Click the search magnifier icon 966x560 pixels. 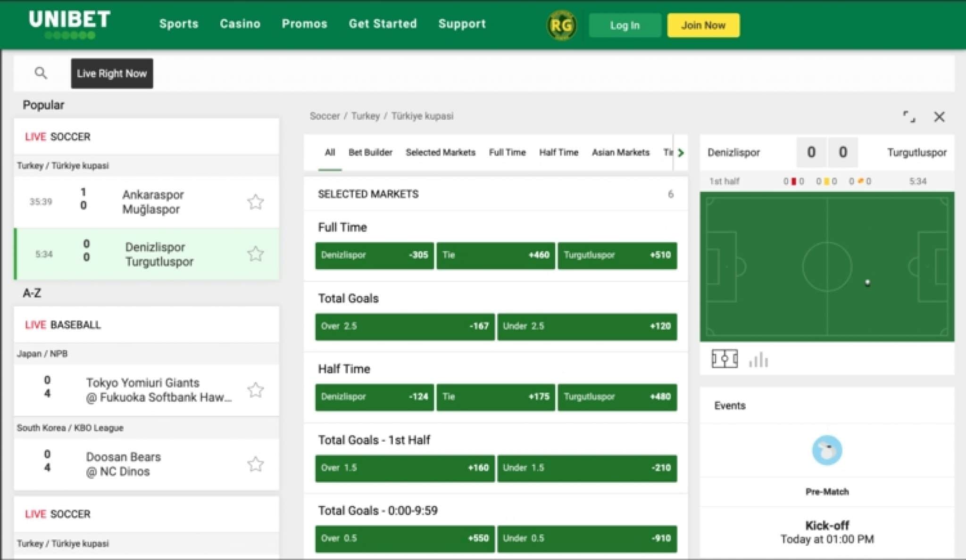41,73
